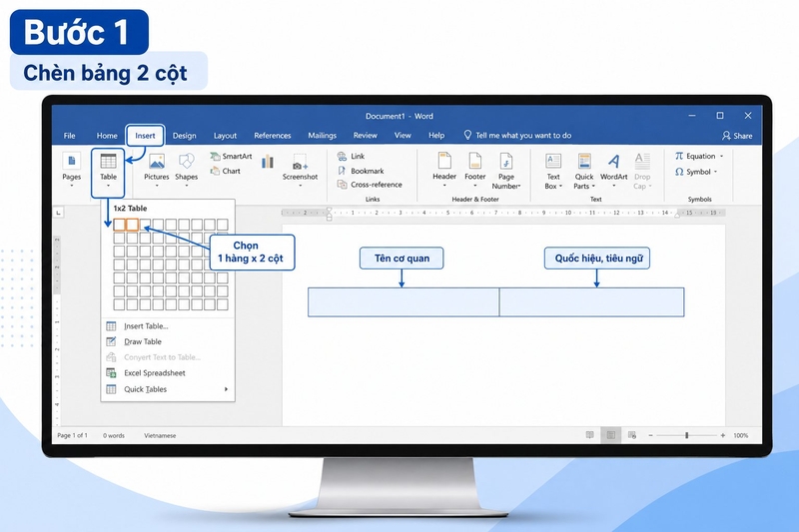Open the References tab

[272, 136]
